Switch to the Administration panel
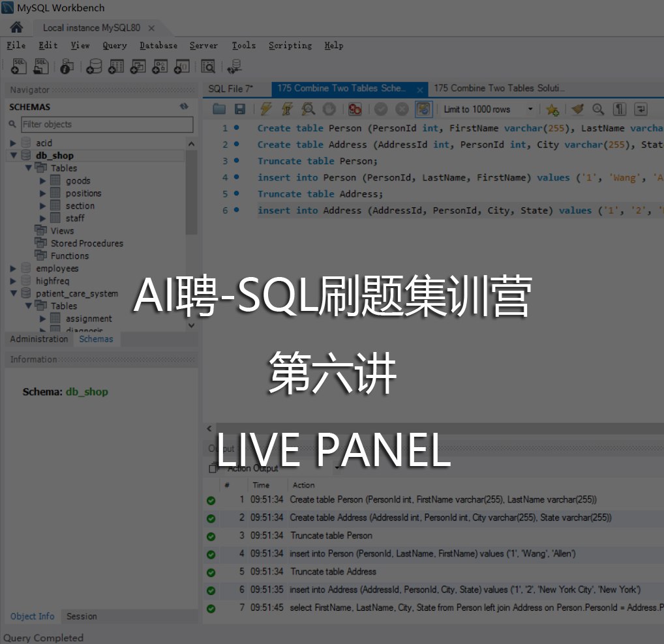Image resolution: width=664 pixels, height=644 pixels. click(39, 338)
